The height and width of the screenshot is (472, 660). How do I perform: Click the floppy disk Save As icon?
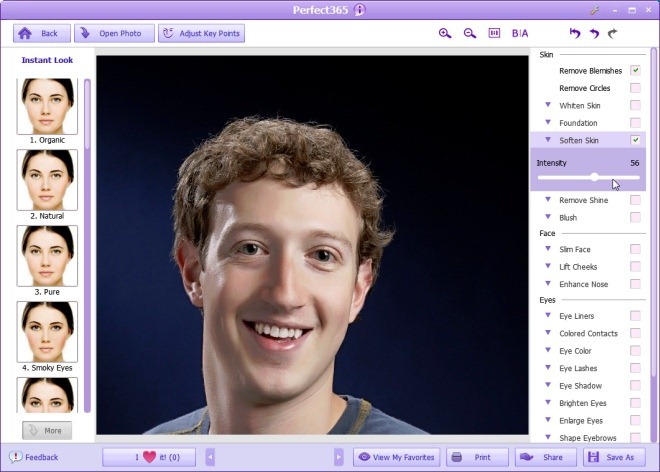click(x=593, y=457)
